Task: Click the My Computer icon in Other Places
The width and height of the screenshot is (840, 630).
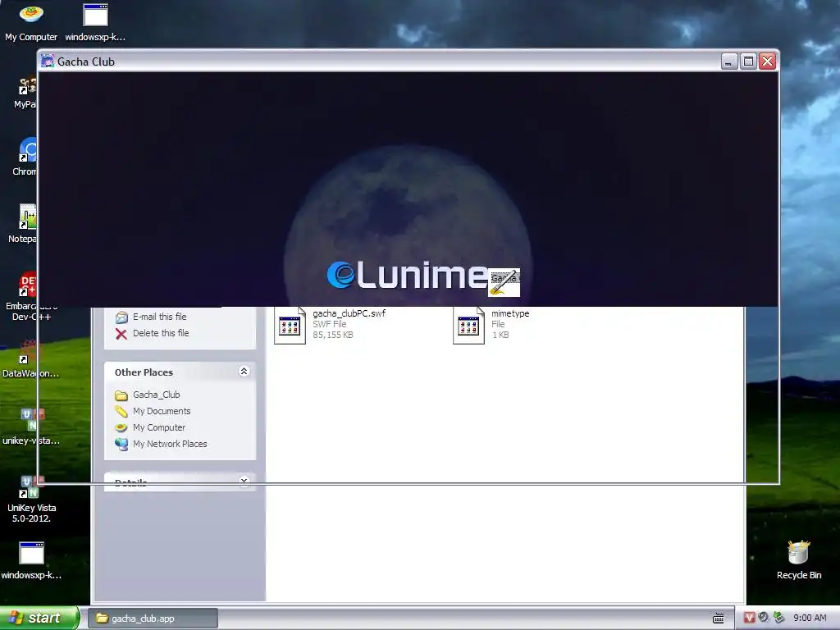Action: tap(121, 427)
